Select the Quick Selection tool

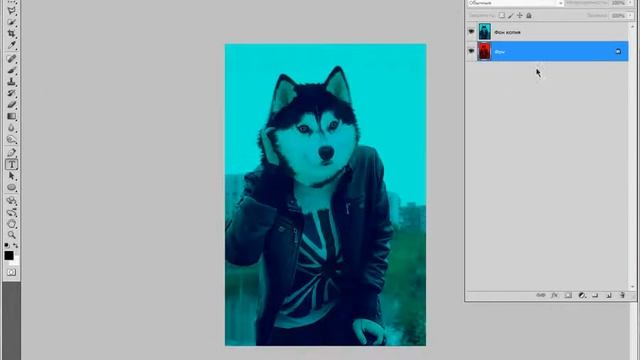[x=11, y=22]
